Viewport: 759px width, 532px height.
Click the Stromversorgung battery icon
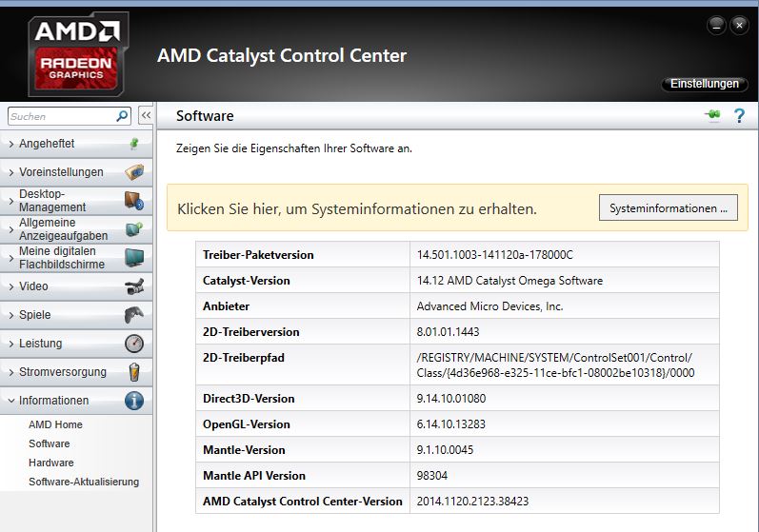coord(134,372)
